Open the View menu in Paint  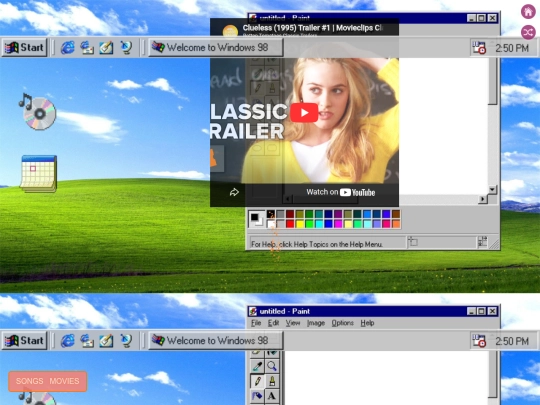click(293, 323)
